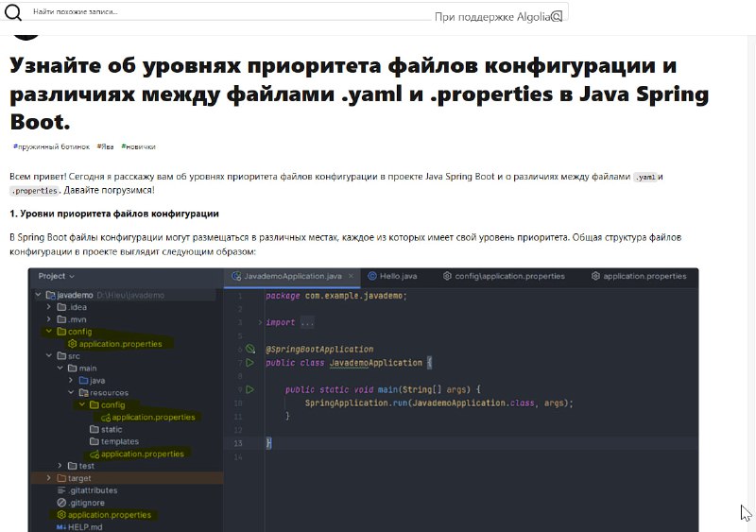Close the JavademoApplication.java tab
The height and width of the screenshot is (532, 756).
pyautogui.click(x=351, y=276)
